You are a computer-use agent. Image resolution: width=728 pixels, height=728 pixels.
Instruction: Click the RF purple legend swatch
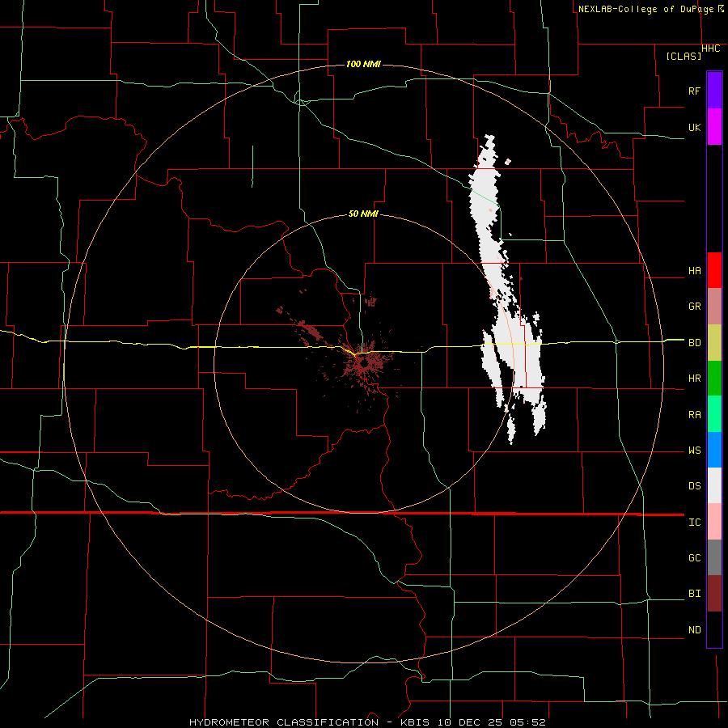[x=714, y=91]
